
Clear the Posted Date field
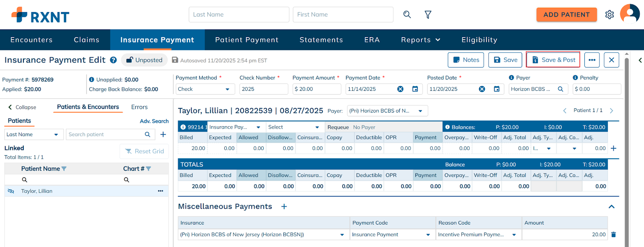point(482,89)
